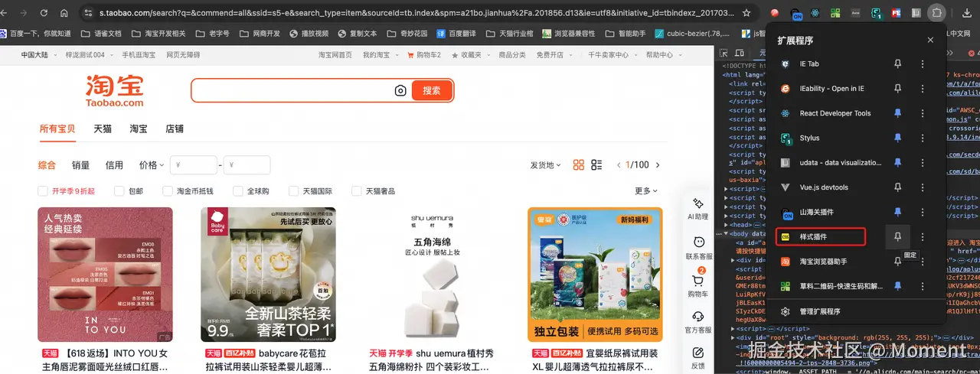Open the 官方客服 sidebar icon
This screenshot has height=374, width=980.
[698, 322]
